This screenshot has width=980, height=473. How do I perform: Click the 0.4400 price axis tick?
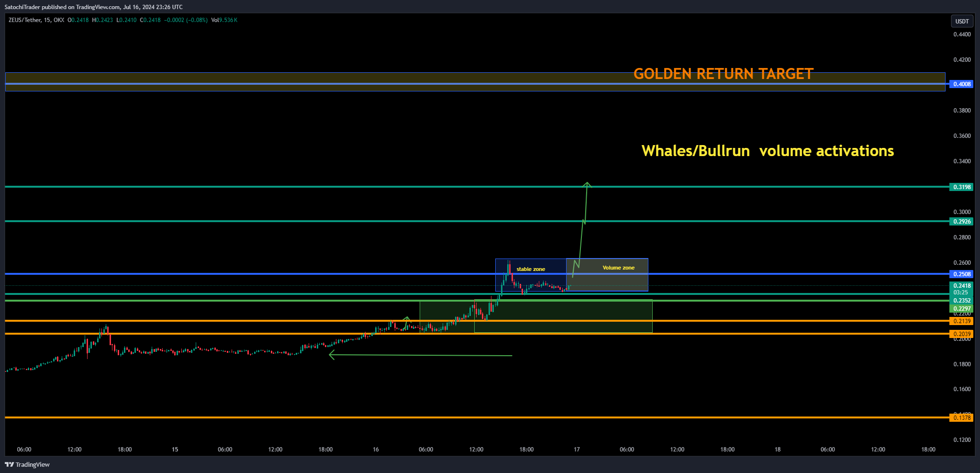(962, 34)
